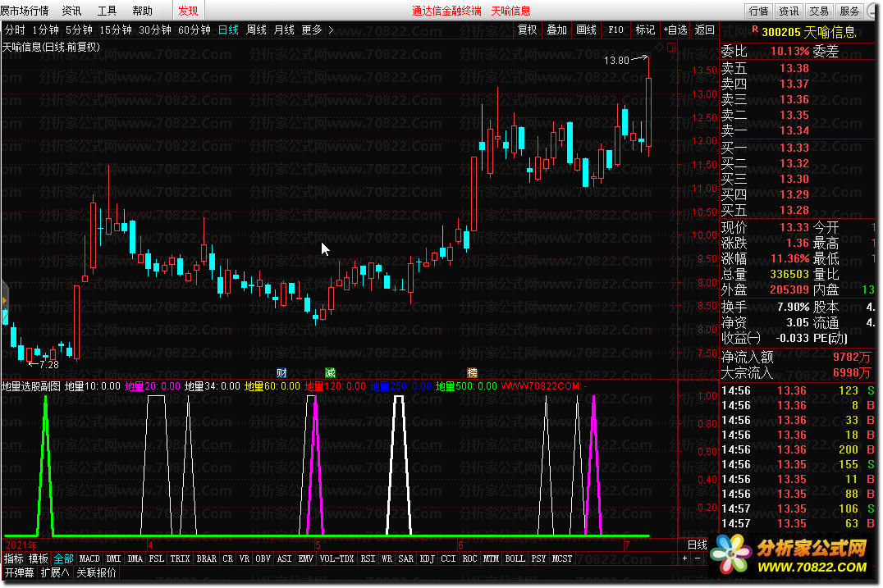This screenshot has height=588, width=883.
Task: Click the 榜 marker below the chart
Action: pos(473,373)
